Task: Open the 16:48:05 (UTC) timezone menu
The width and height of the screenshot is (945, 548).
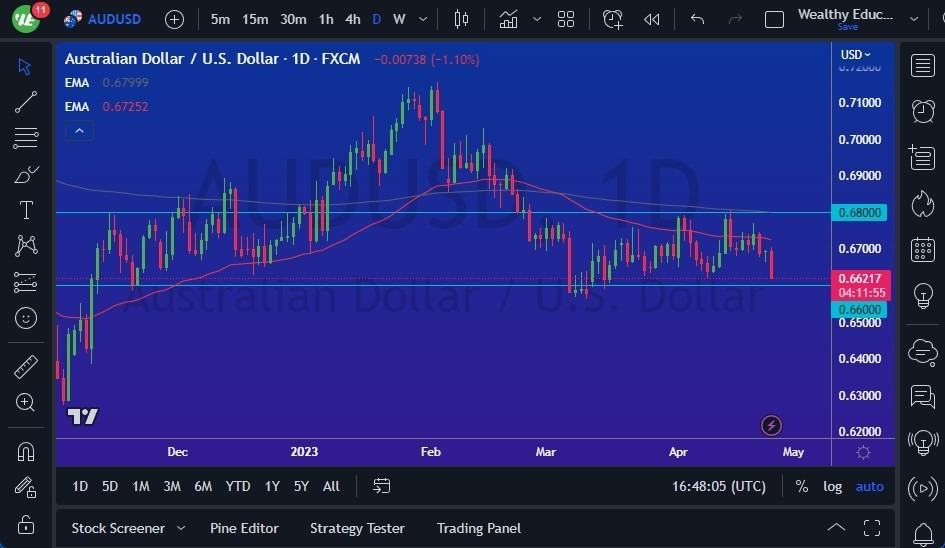Action: 718,486
